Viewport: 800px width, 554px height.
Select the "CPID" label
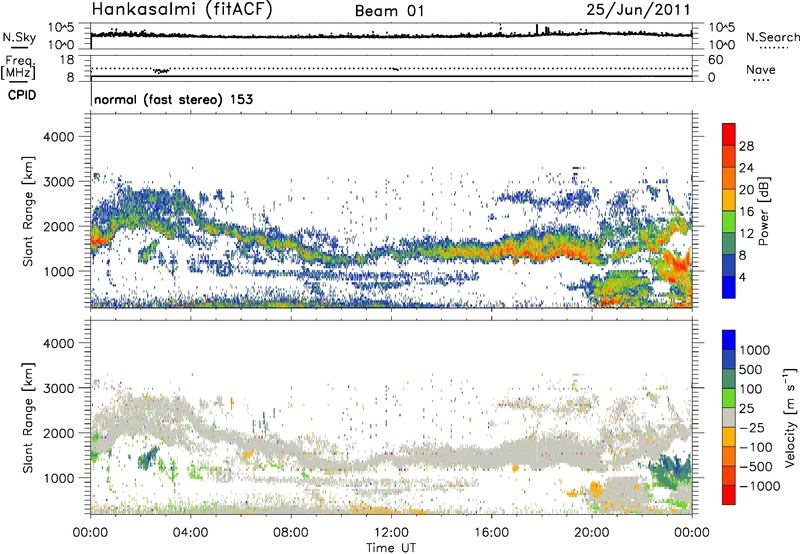pos(22,95)
